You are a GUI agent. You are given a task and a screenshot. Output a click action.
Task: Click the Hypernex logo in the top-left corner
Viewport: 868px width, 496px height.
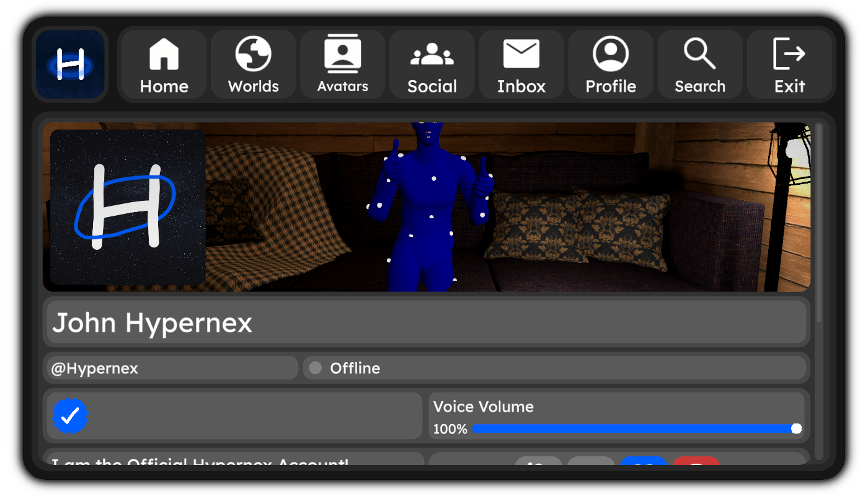point(70,64)
